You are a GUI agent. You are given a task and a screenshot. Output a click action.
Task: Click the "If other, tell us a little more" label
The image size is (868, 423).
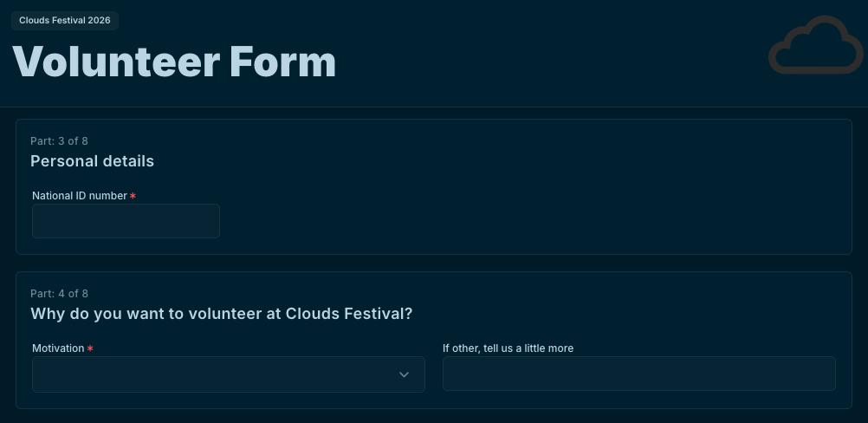click(508, 348)
